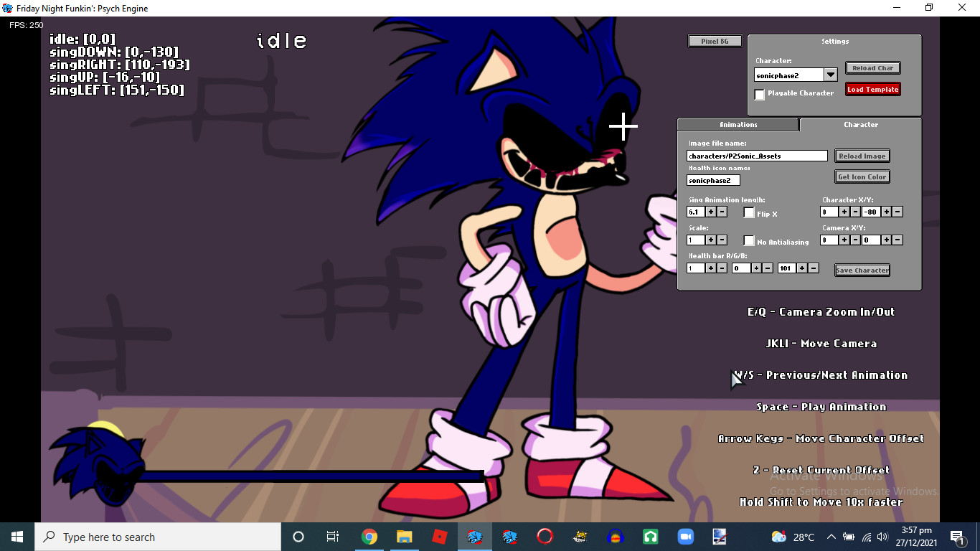Decrease Scale value with minus
Viewport: 980px width, 551px height.
click(x=722, y=240)
